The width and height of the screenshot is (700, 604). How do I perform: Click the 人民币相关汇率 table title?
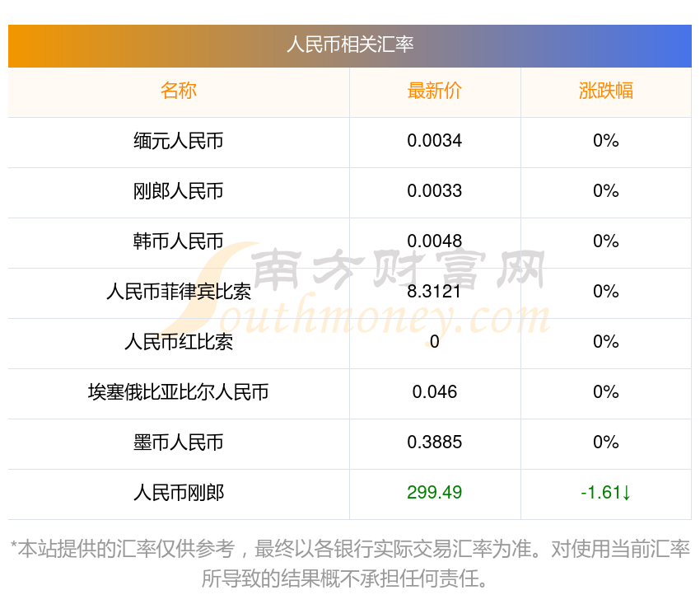tap(350, 44)
